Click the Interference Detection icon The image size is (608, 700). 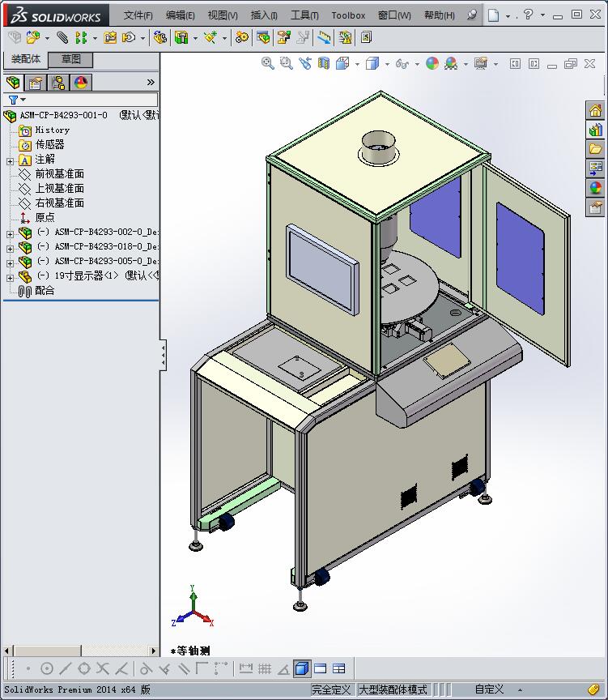click(325, 37)
